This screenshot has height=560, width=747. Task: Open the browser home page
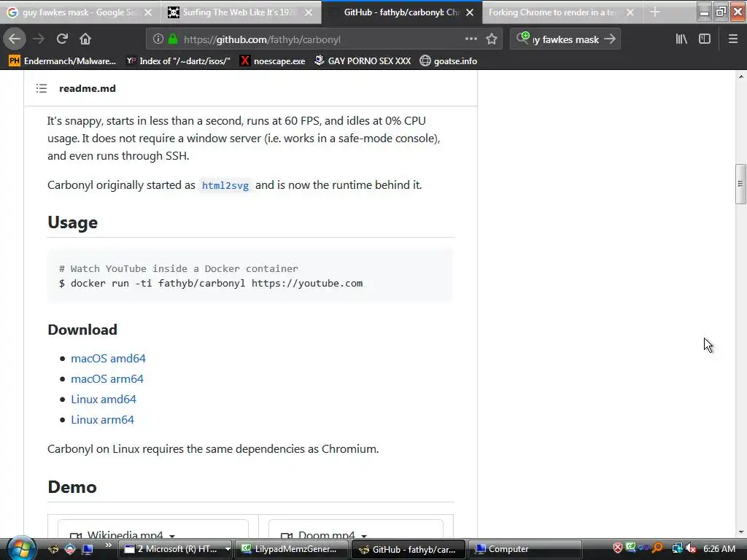click(x=85, y=39)
